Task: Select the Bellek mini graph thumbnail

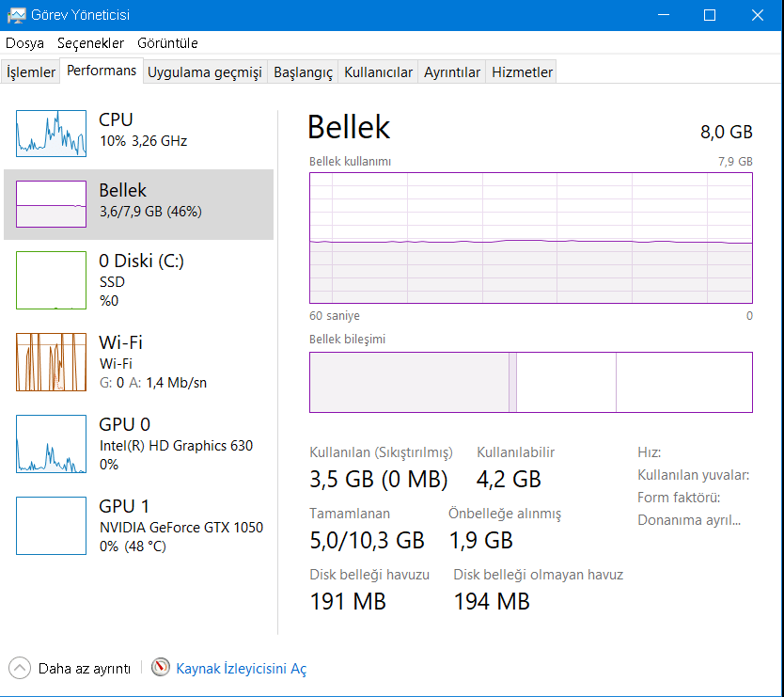Action: coord(51,204)
